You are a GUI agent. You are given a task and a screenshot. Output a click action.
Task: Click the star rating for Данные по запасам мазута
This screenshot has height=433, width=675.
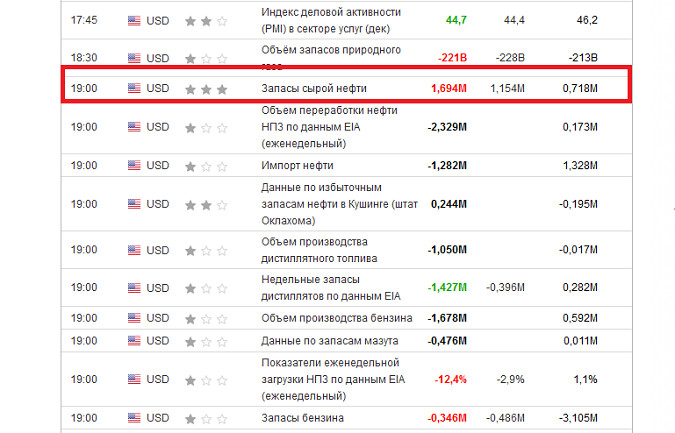207,340
